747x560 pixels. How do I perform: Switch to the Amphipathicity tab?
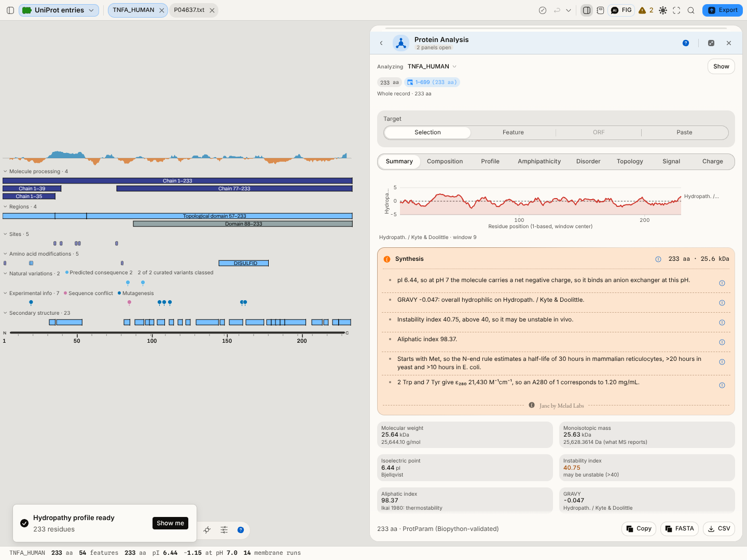(x=539, y=162)
